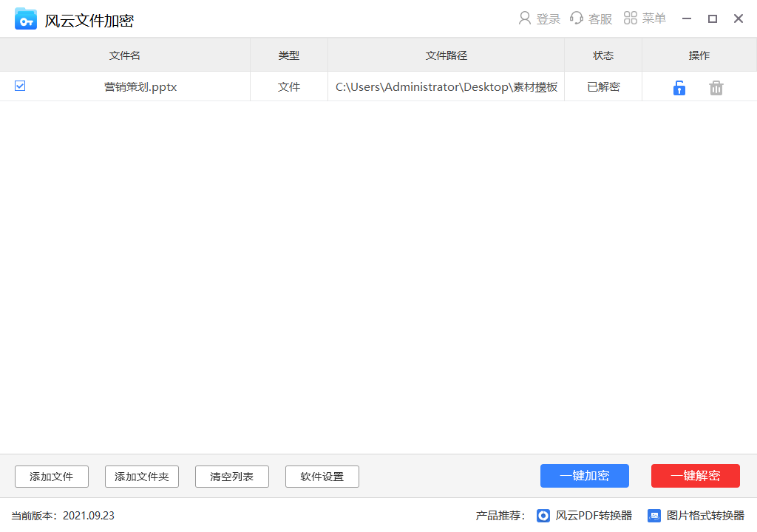757x532 pixels.
Task: Click the 风云文件加密 app logo icon
Action: [x=26, y=19]
